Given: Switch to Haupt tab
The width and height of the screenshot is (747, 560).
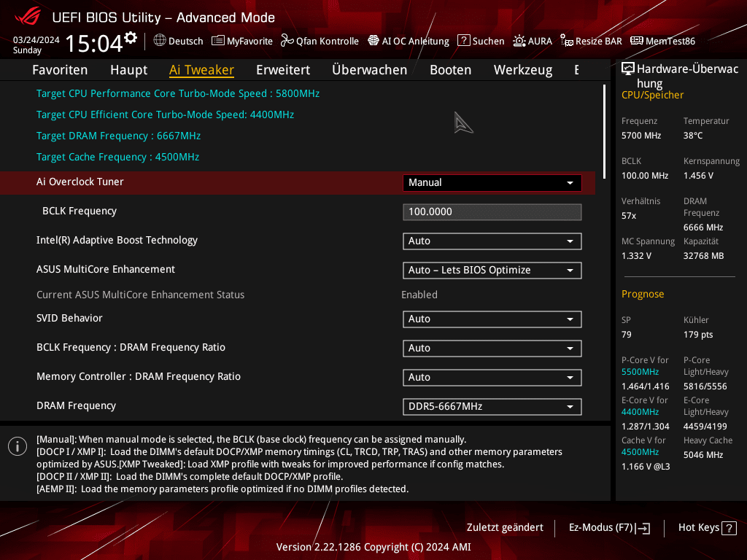Looking at the screenshot, I should 128,70.
